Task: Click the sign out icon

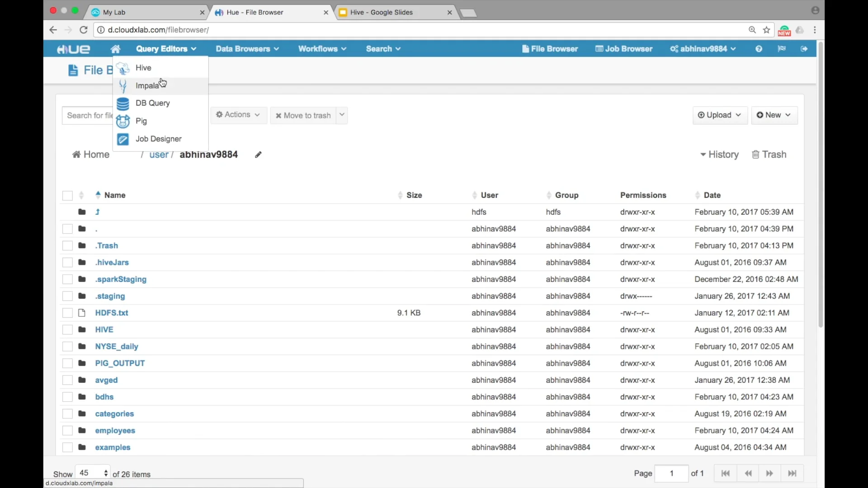Action: point(804,49)
